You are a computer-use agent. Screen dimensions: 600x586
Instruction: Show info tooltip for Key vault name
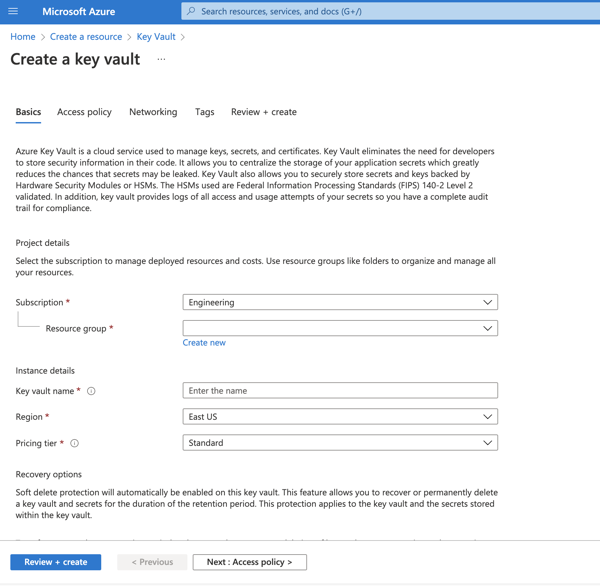[x=91, y=391]
